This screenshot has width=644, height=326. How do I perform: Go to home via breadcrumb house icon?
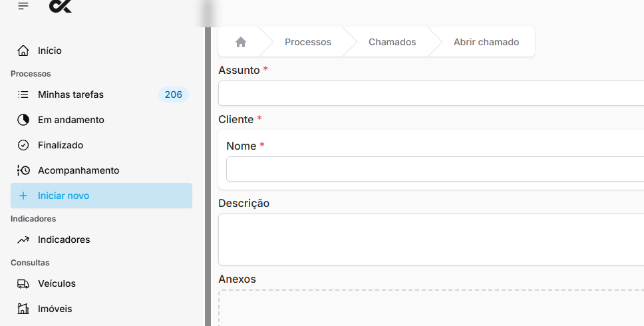(241, 42)
